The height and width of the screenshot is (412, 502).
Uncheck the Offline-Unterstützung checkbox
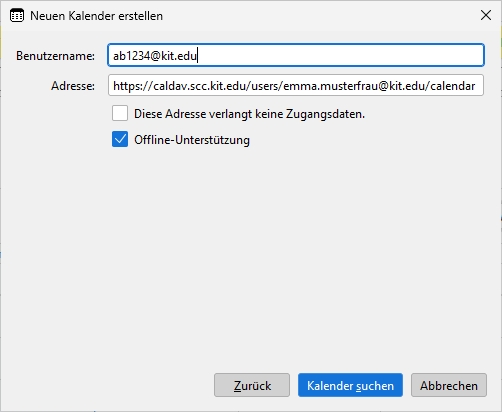(x=120, y=139)
